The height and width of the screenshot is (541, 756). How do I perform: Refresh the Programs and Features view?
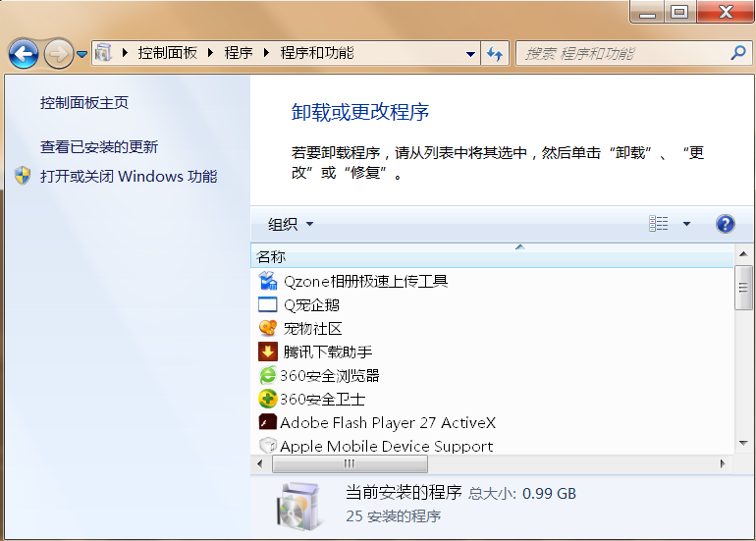[495, 54]
